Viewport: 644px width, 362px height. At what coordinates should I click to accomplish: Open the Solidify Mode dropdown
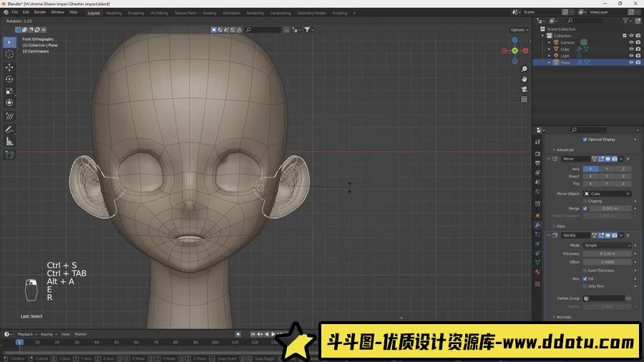coord(607,245)
